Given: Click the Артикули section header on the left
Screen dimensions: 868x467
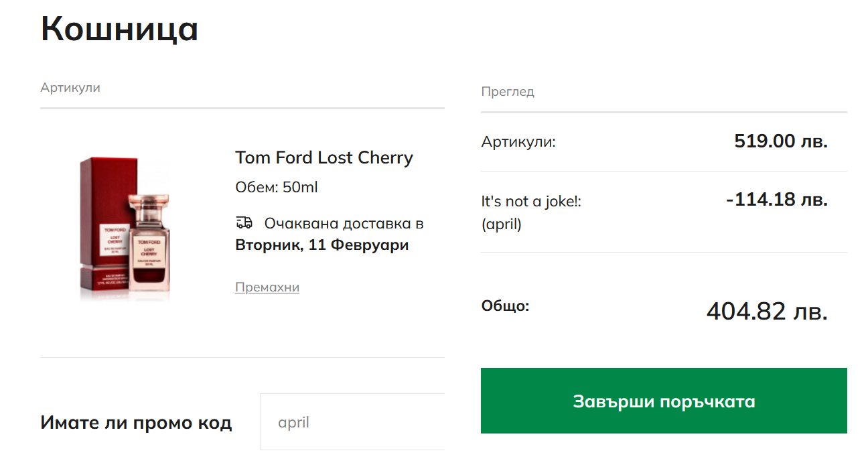Looking at the screenshot, I should [x=70, y=88].
